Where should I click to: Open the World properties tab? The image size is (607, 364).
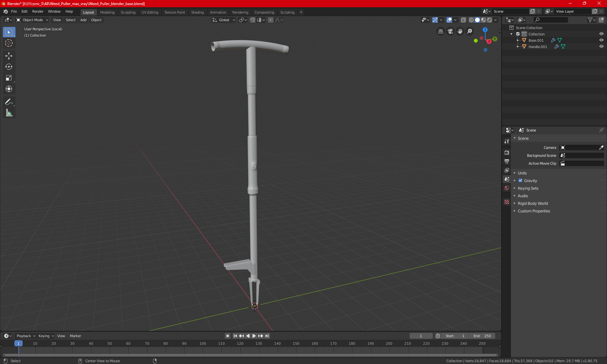507,188
